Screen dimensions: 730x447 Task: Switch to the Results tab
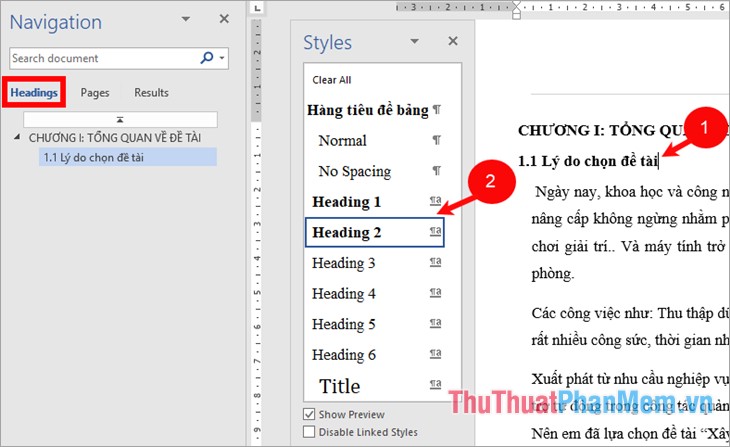click(151, 93)
